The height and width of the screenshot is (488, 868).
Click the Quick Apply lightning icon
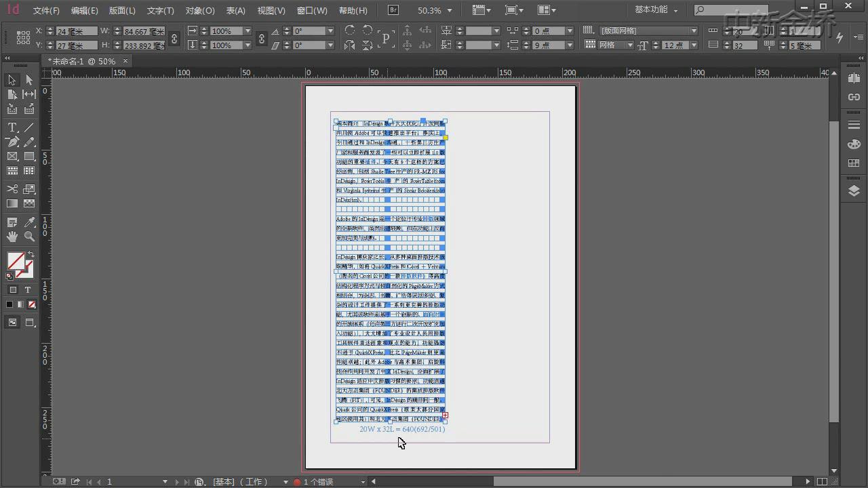tap(839, 38)
